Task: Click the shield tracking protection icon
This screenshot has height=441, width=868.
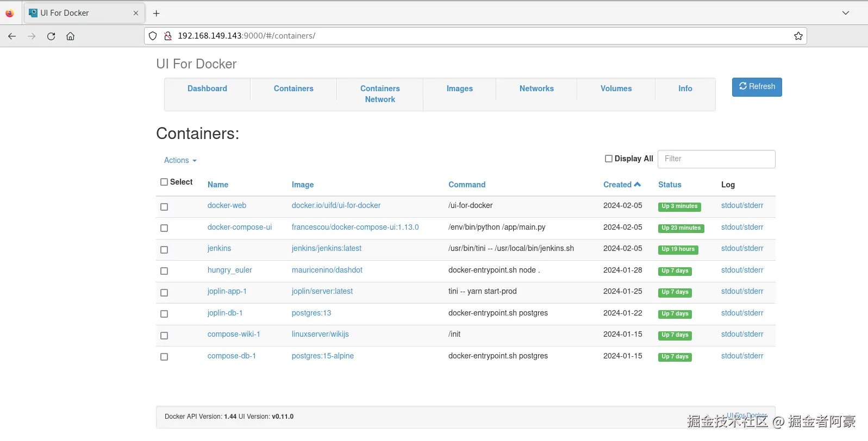Action: point(153,36)
